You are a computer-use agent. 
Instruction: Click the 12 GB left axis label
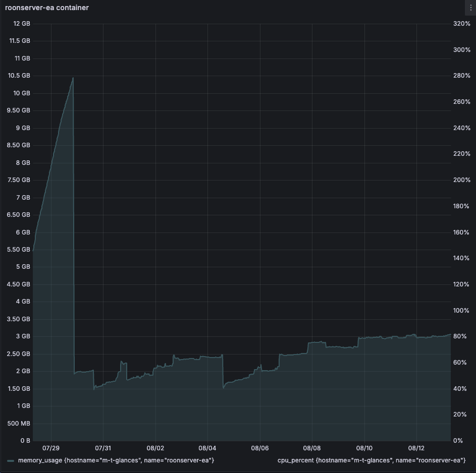point(22,24)
